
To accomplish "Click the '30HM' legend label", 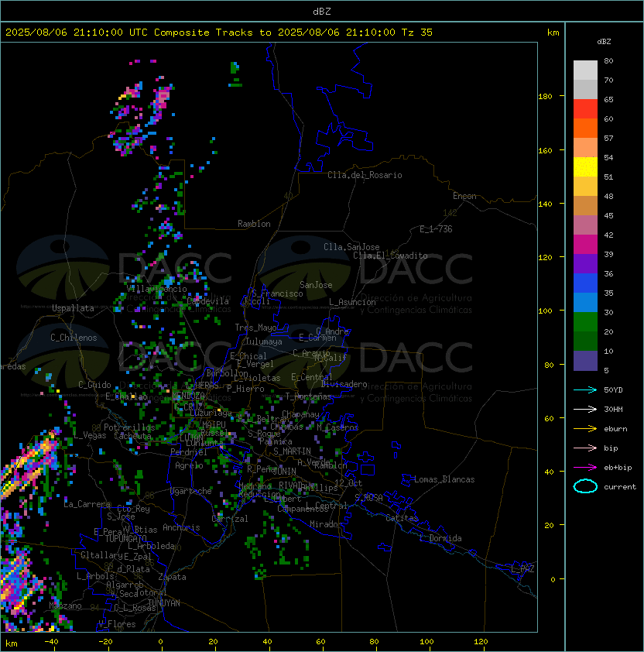I will (613, 410).
